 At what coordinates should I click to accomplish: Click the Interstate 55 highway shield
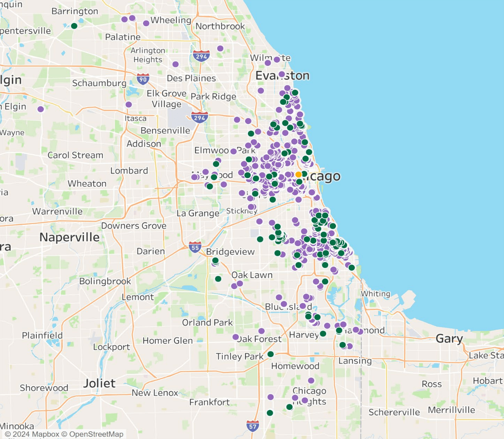coord(195,247)
